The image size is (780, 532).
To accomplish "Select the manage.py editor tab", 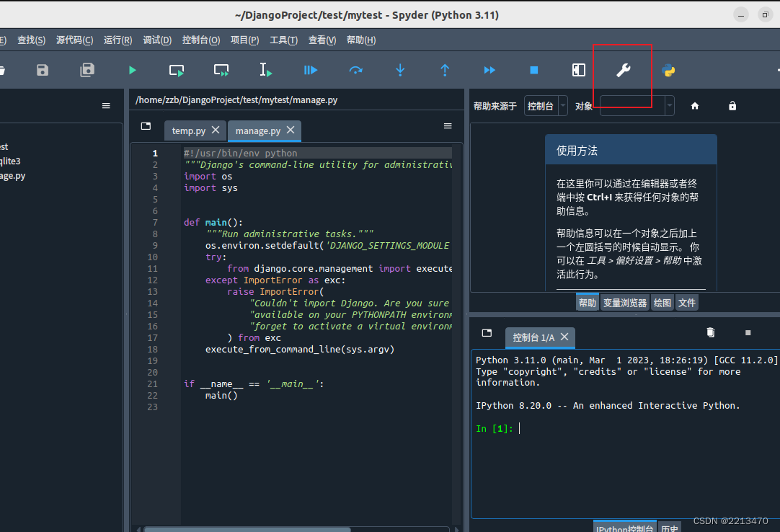I will (257, 131).
